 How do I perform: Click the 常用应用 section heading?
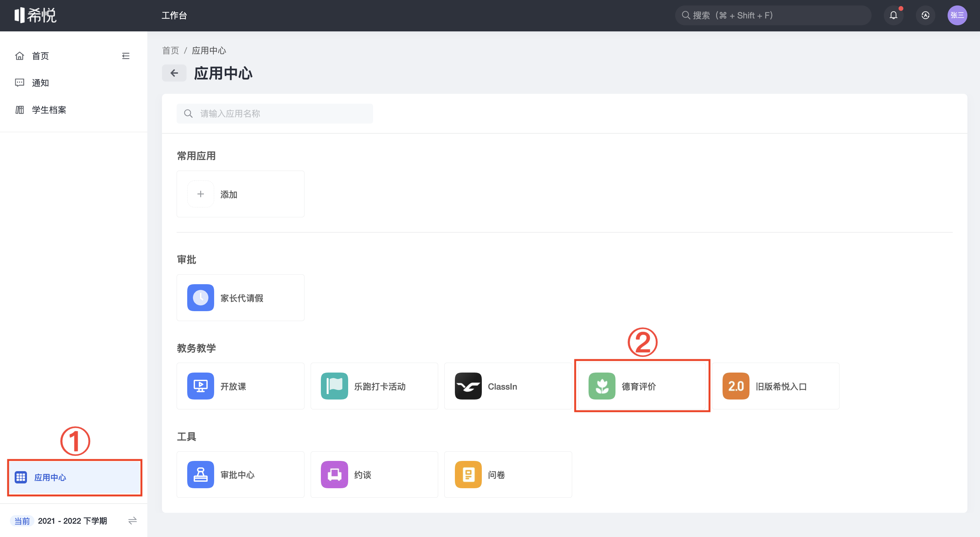click(196, 156)
